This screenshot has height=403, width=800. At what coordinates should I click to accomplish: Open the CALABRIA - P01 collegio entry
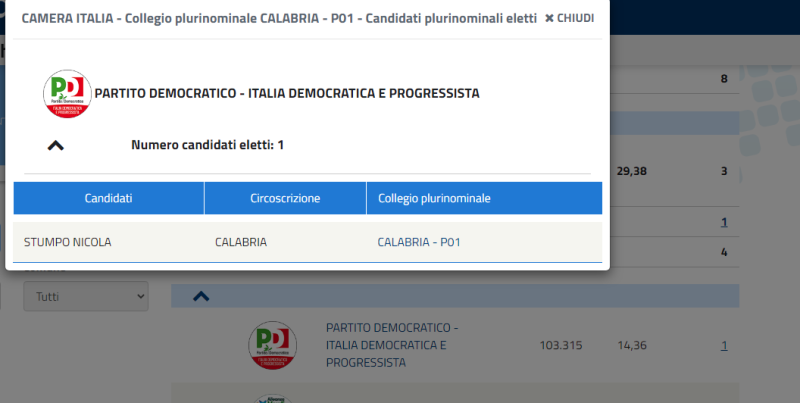[419, 242]
